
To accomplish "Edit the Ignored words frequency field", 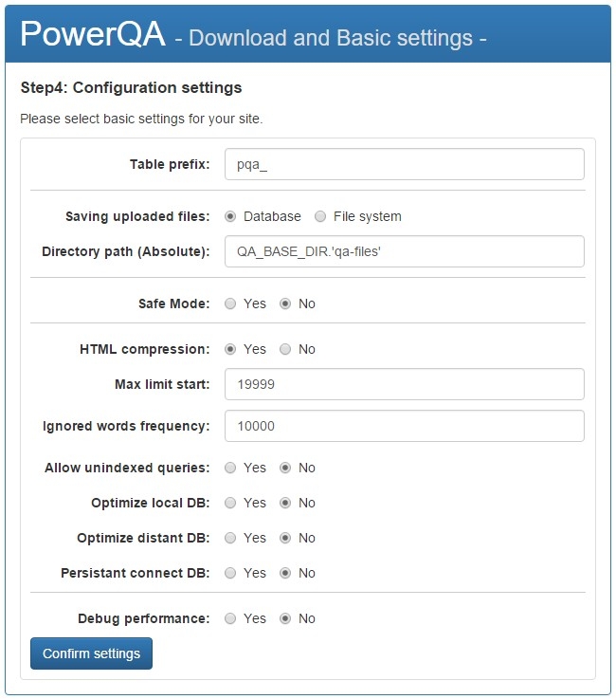I will click(404, 426).
